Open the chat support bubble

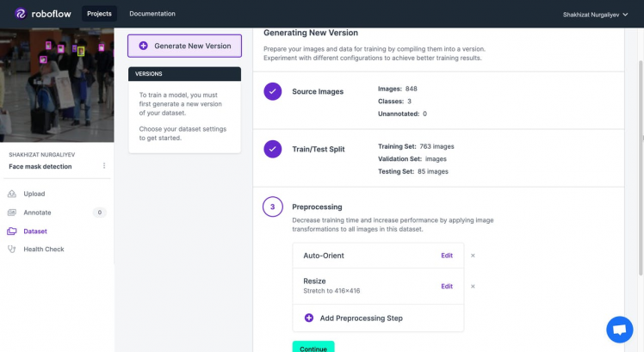(x=619, y=330)
